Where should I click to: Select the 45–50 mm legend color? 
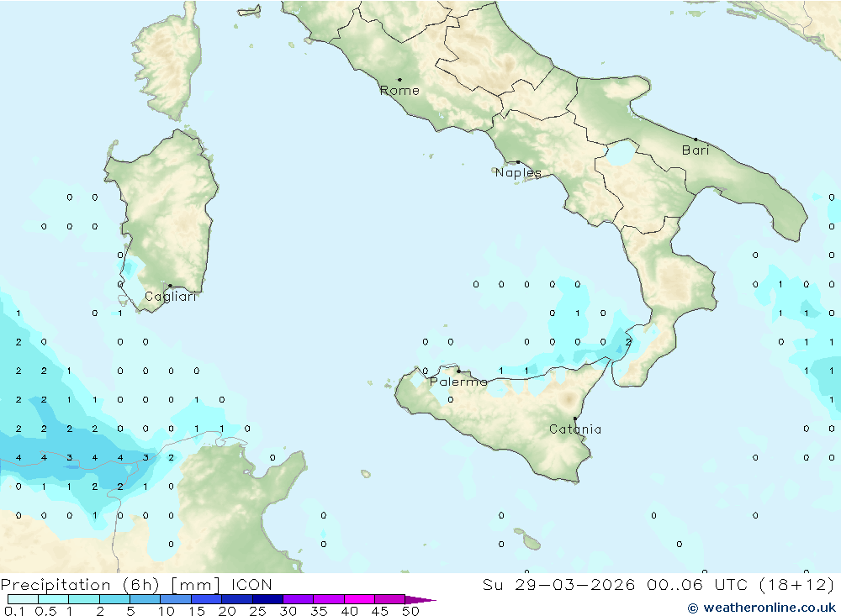[x=390, y=599]
